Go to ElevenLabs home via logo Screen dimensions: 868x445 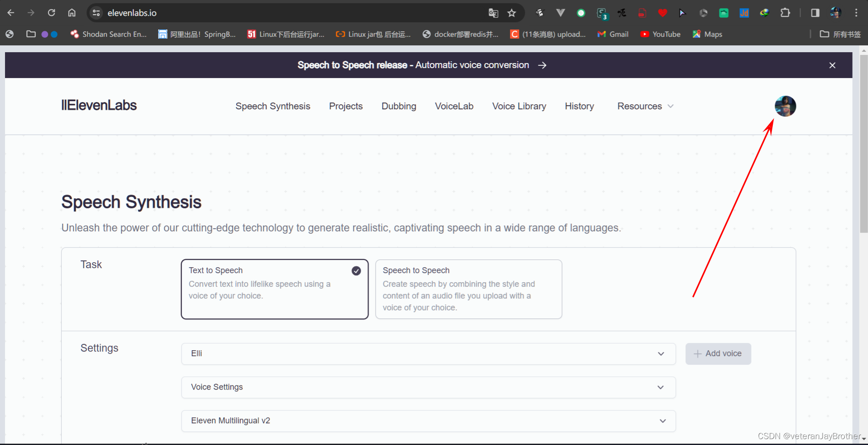coord(99,105)
